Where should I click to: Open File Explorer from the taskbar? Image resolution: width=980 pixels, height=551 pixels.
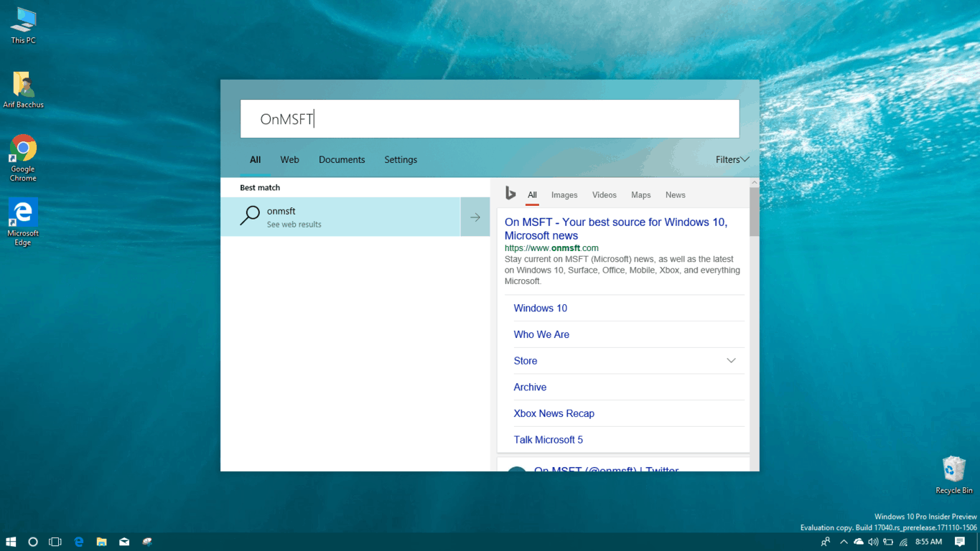coord(102,542)
